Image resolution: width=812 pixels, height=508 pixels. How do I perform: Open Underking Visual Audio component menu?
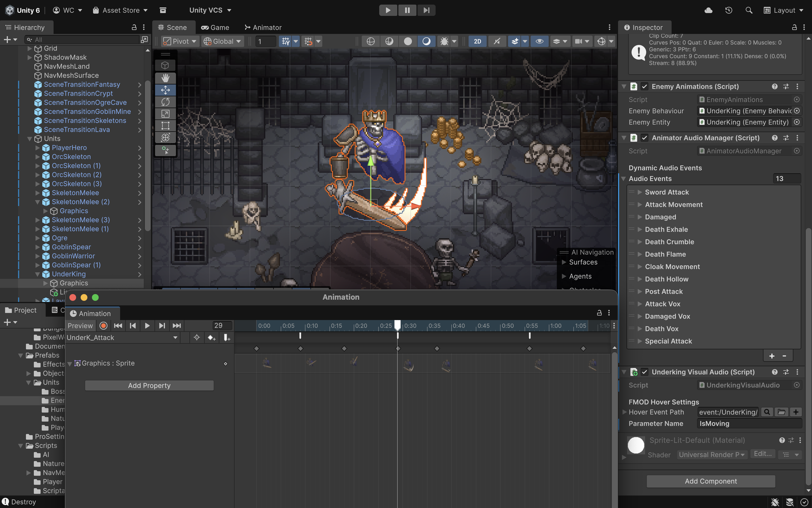798,372
